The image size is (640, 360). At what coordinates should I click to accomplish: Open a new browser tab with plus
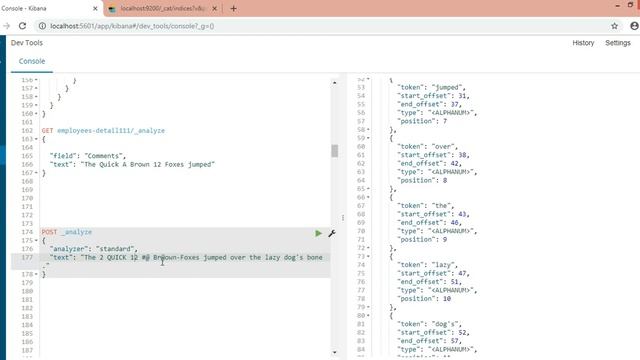(233, 8)
